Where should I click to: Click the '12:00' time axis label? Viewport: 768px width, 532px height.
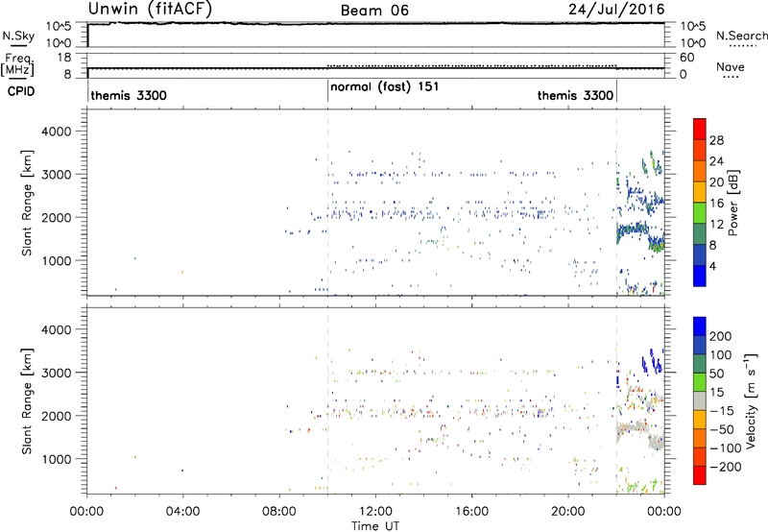click(375, 512)
